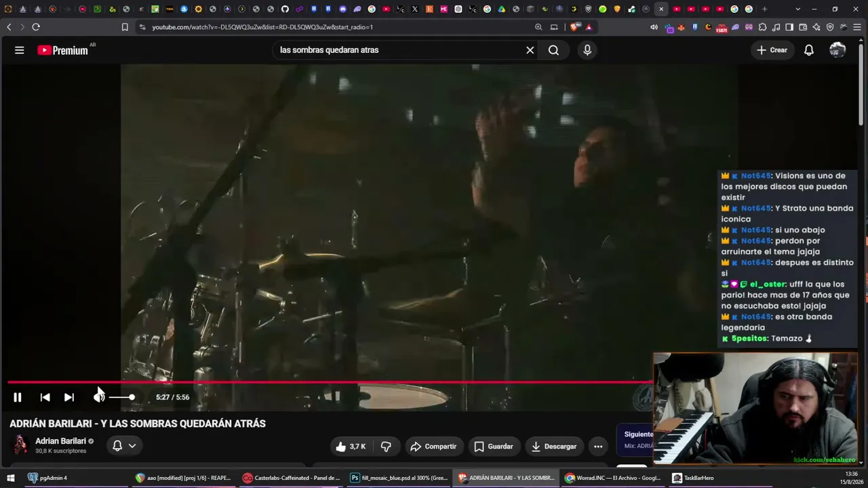Click the video title text
This screenshot has height=488, width=868.
tap(138, 424)
